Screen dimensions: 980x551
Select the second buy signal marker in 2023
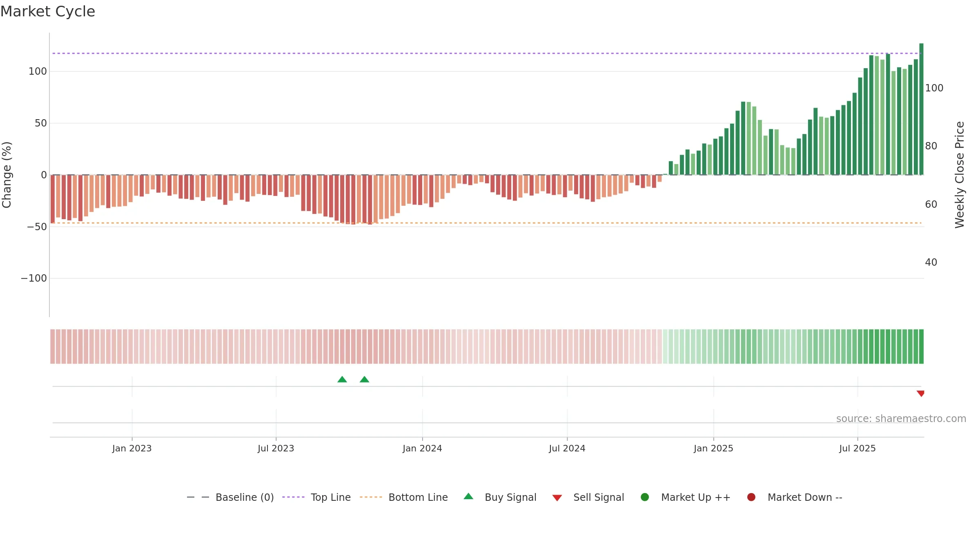click(x=364, y=380)
